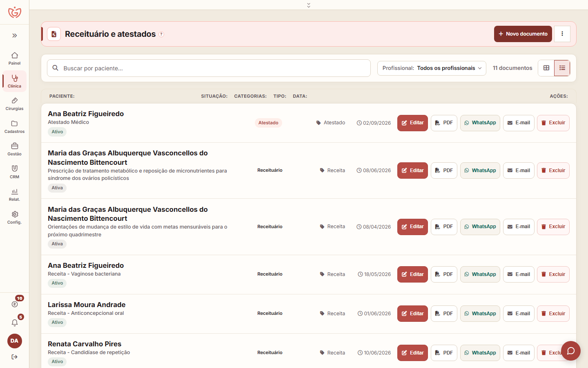
Task: Switch to grid view layout
Action: pyautogui.click(x=546, y=68)
